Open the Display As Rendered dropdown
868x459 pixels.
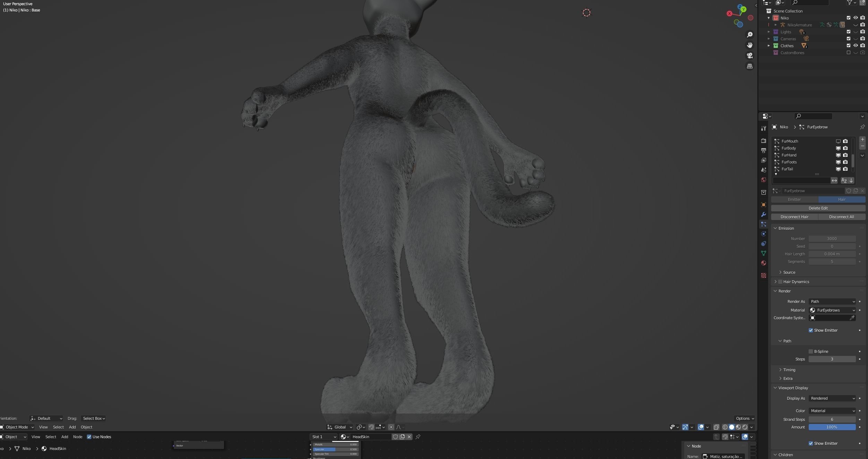pyautogui.click(x=832, y=398)
